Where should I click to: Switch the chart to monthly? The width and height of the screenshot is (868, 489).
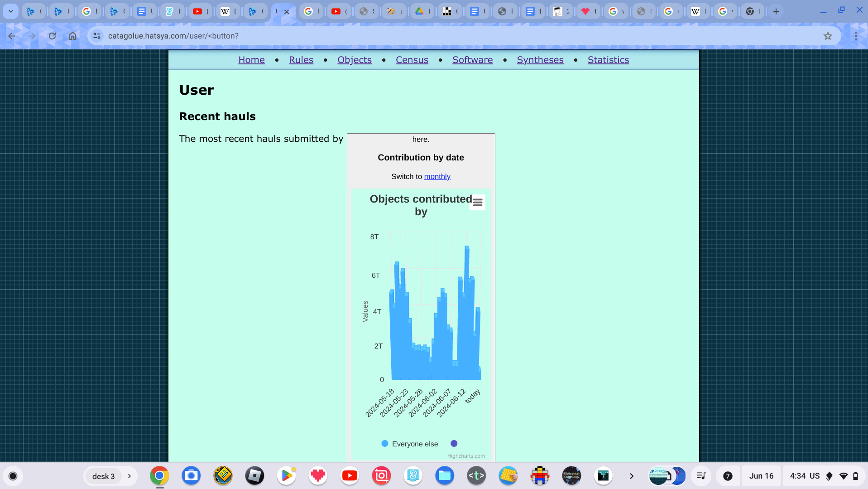(x=437, y=176)
